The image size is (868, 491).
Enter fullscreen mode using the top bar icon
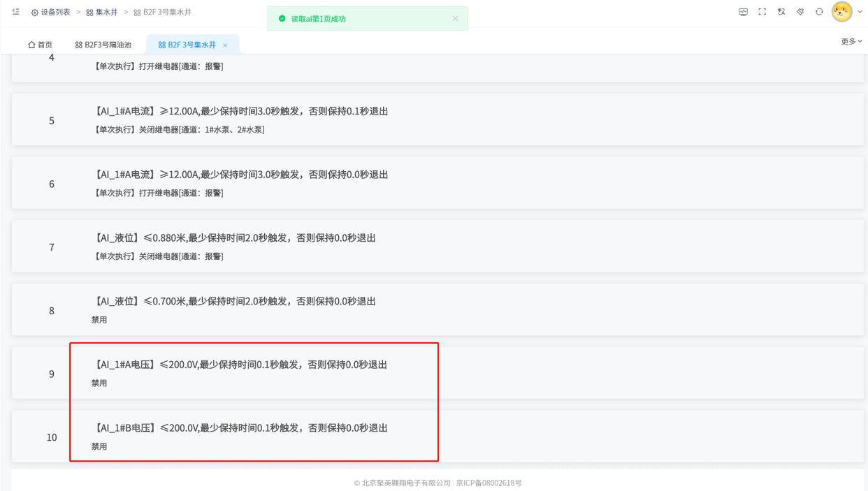762,12
